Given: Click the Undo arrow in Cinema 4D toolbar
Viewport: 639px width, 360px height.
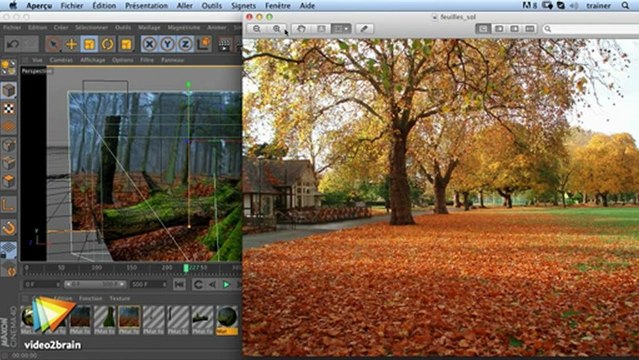Looking at the screenshot, I should pos(13,44).
